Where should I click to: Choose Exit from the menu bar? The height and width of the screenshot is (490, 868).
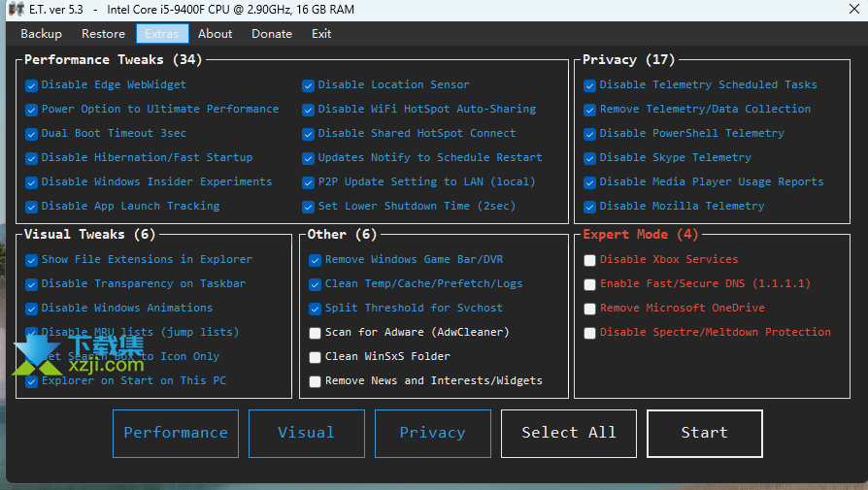tap(321, 34)
